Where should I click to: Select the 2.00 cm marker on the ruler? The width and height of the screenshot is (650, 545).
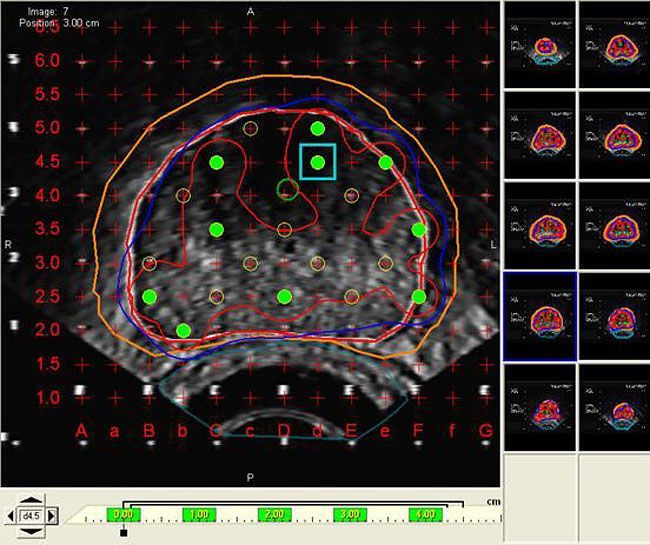pyautogui.click(x=274, y=515)
